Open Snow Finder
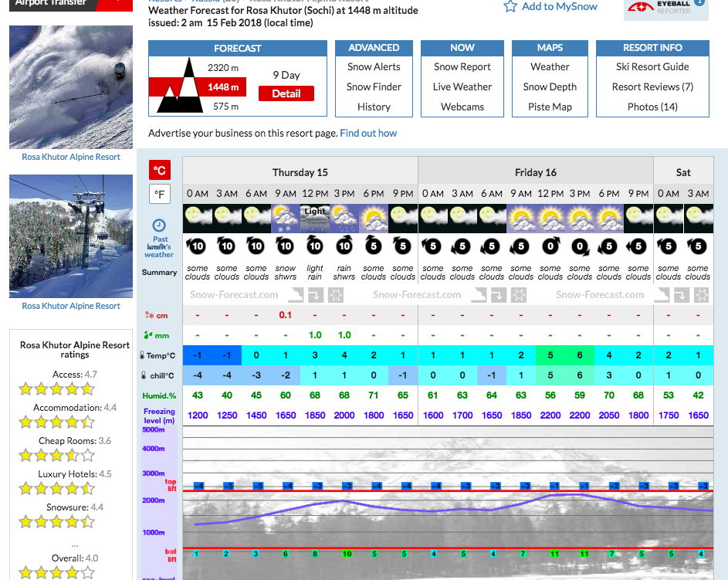The height and width of the screenshot is (580, 728). pyautogui.click(x=374, y=86)
